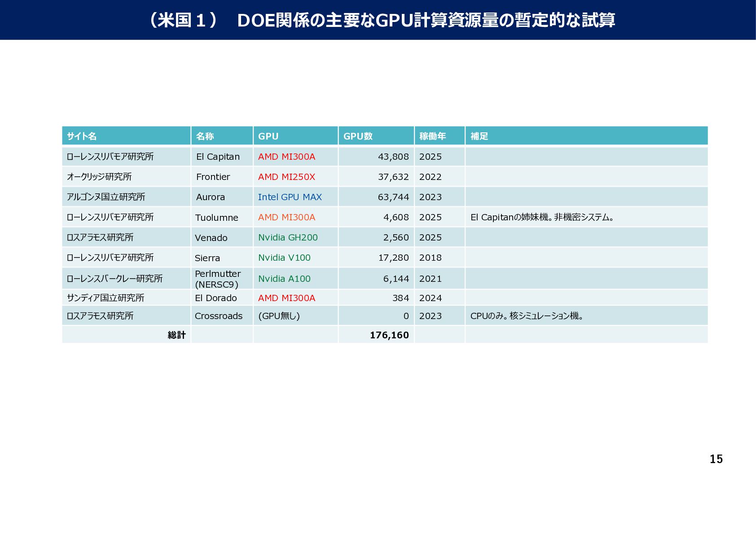Click the El Capitanの姉妹機 note
The width and height of the screenshot is (756, 534).
(x=542, y=217)
